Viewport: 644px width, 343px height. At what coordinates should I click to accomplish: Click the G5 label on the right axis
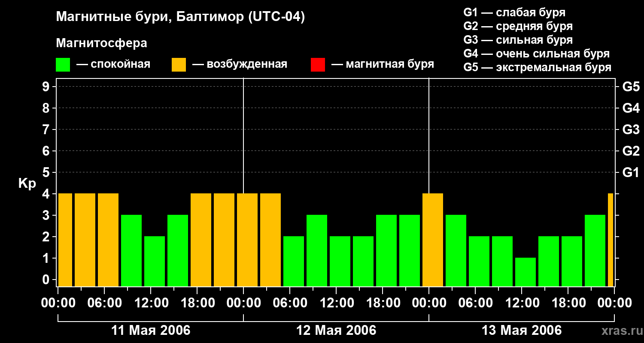pos(631,87)
